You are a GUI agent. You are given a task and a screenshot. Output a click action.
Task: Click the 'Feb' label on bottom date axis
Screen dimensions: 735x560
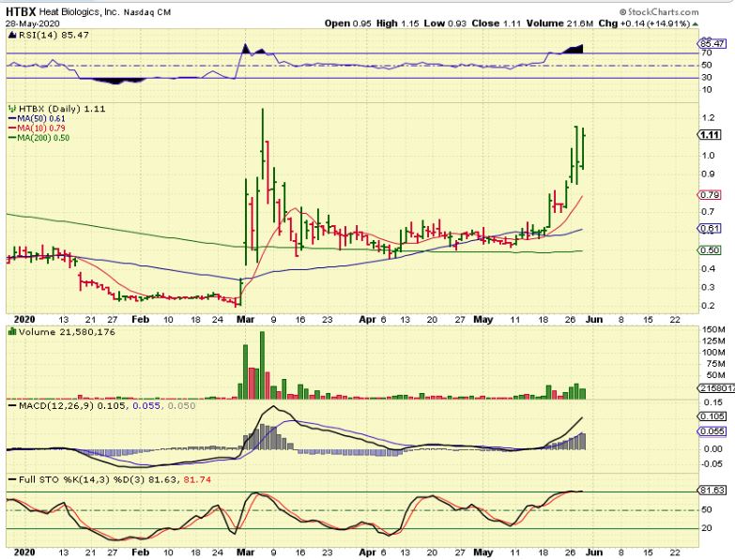click(140, 552)
